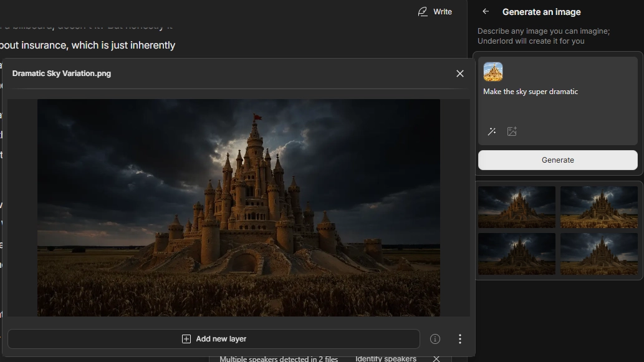
Task: Click the add reference image icon
Action: (x=512, y=131)
